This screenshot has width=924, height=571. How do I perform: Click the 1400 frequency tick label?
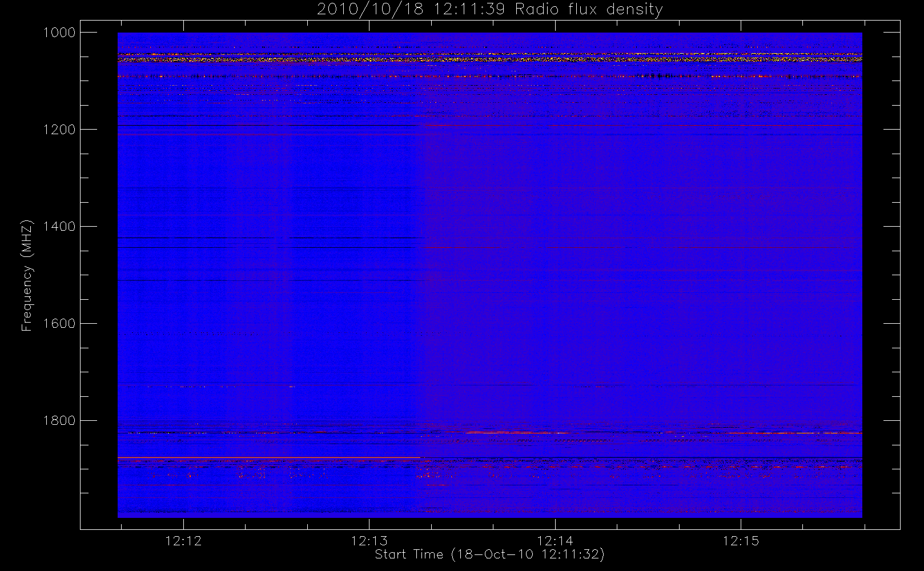[59, 227]
